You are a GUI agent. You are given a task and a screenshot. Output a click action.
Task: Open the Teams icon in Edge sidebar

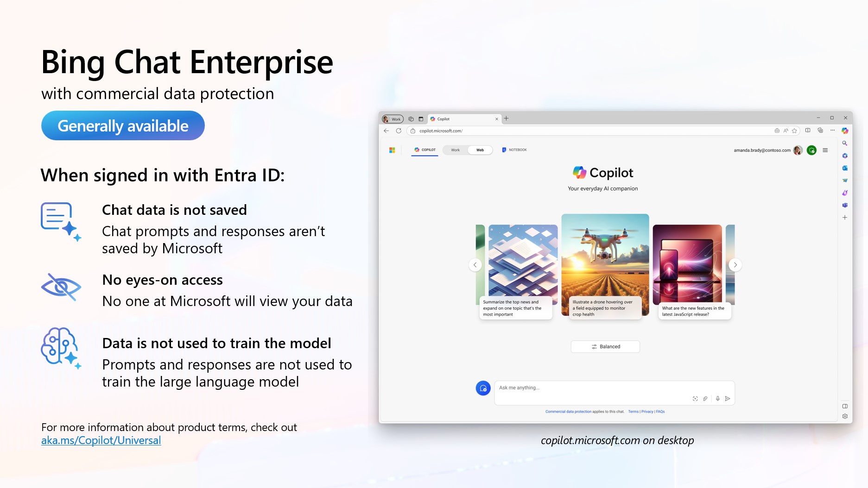pos(845,205)
